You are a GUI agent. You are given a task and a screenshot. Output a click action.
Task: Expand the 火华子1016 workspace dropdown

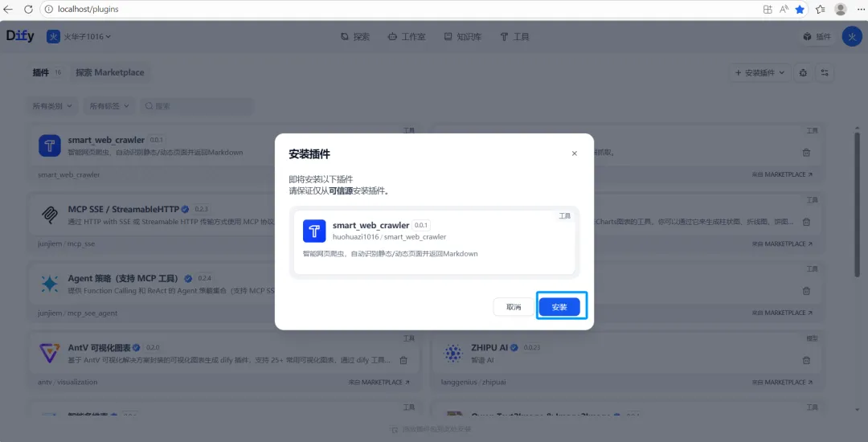point(79,36)
